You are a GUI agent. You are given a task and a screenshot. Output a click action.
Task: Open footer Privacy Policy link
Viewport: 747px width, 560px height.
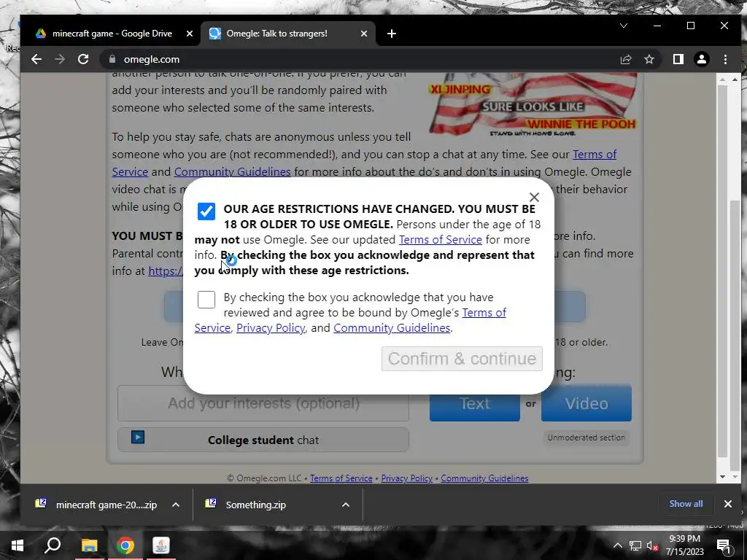point(406,478)
